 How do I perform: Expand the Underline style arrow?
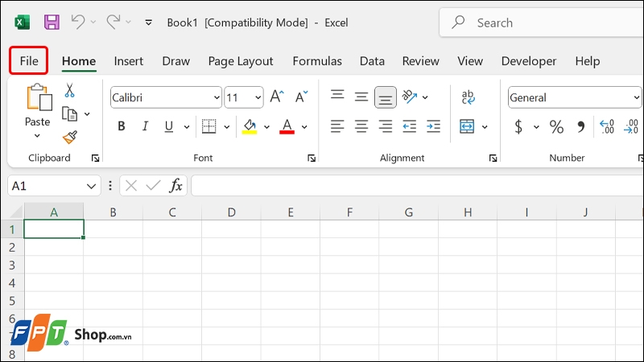point(187,127)
